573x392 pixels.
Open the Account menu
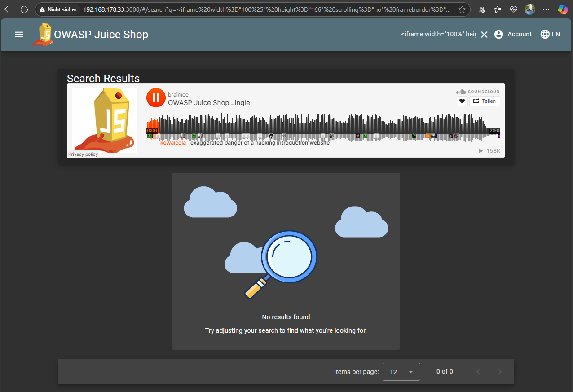pyautogui.click(x=513, y=34)
